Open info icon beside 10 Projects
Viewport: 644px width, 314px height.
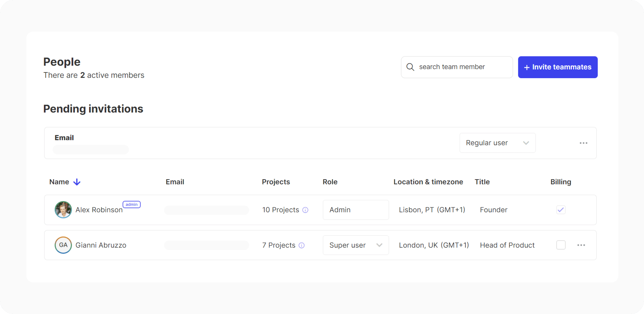coord(305,210)
